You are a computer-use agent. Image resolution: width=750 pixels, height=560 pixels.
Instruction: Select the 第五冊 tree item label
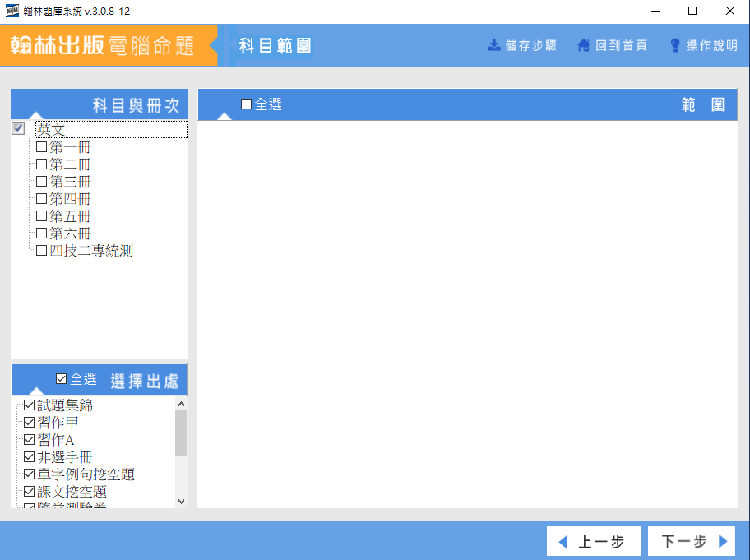coord(70,216)
